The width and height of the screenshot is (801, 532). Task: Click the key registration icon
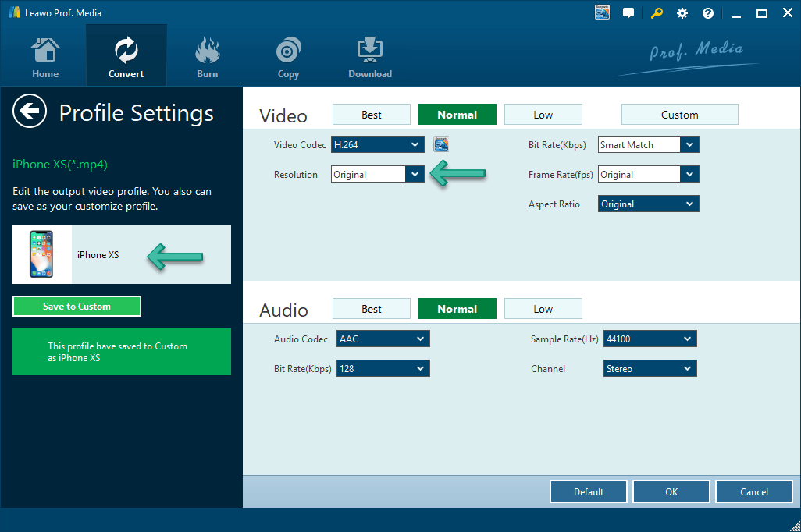(x=657, y=13)
